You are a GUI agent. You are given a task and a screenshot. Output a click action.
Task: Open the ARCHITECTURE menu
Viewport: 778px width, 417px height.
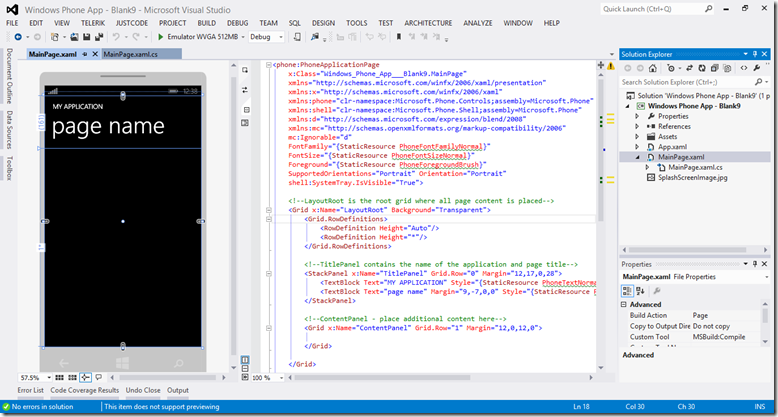click(x=428, y=23)
